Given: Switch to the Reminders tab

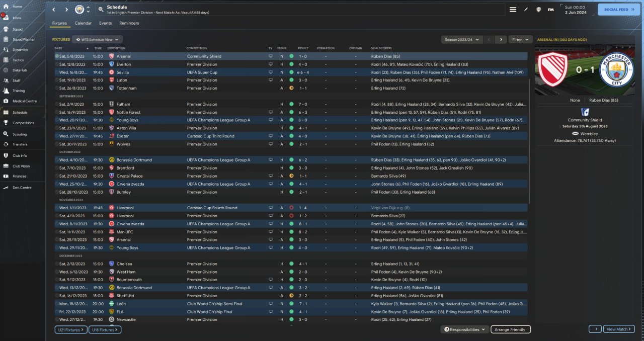Looking at the screenshot, I should (129, 23).
